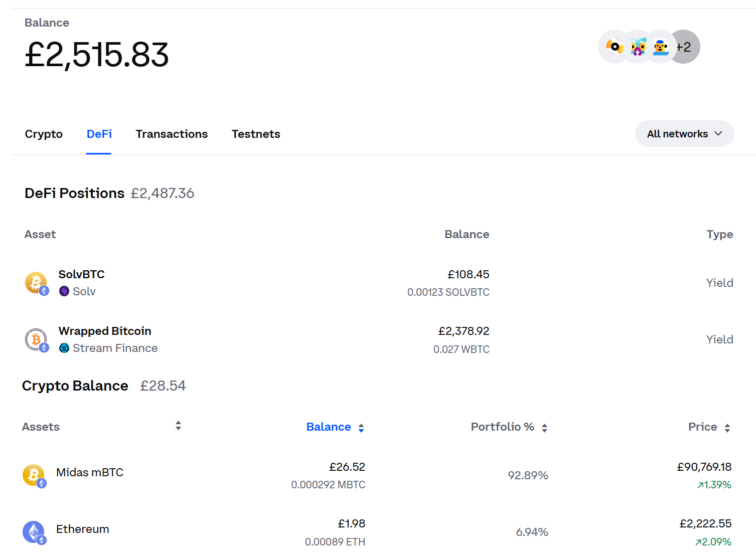
Task: Sort by Assets column arrows
Action: 178,426
